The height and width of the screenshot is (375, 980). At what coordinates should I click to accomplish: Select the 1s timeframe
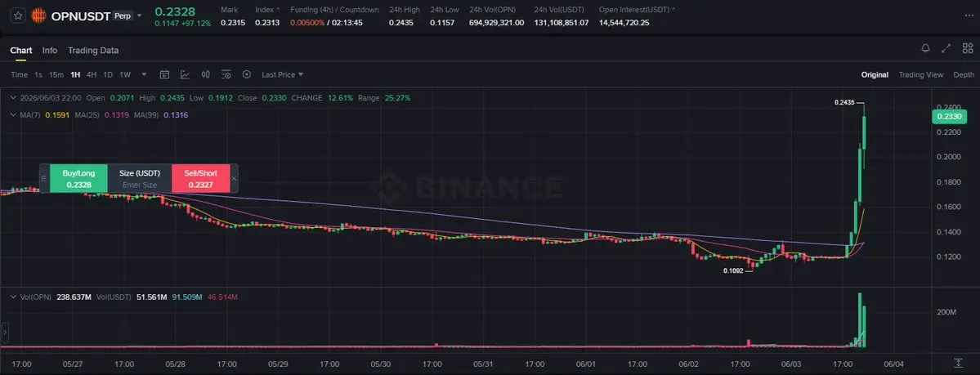(38, 75)
